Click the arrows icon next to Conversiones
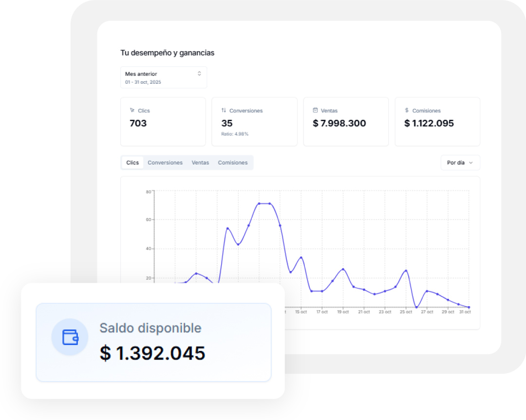Image resolution: width=526 pixels, height=420 pixels. coord(224,110)
